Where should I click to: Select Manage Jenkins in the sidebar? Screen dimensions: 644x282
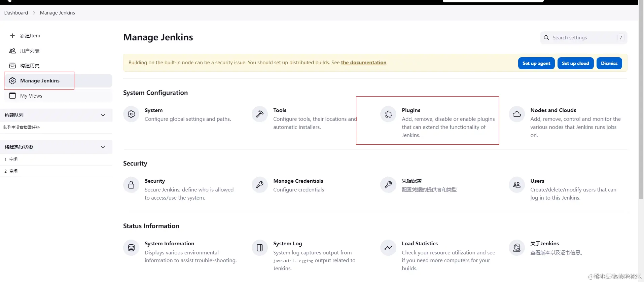click(x=58, y=81)
